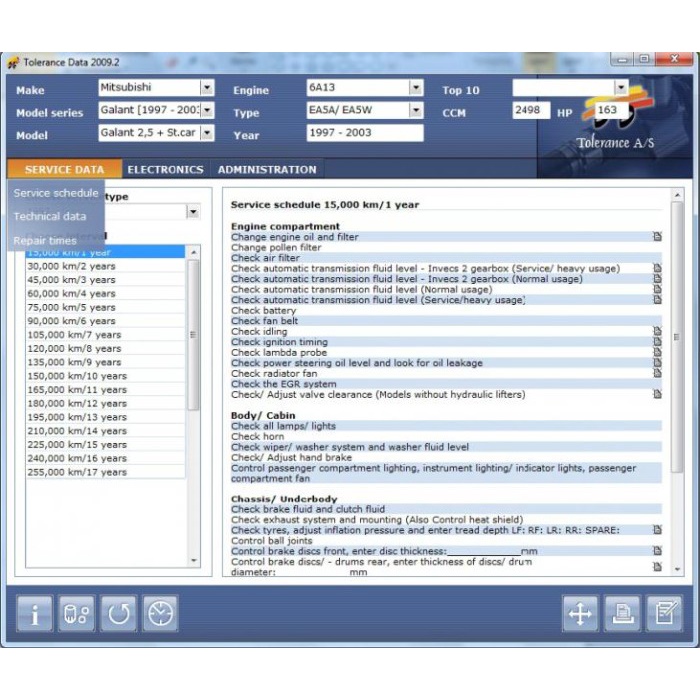The height and width of the screenshot is (700, 700).
Task: Expand the Model dropdown Galant 2,5 + St.car
Action: click(x=207, y=133)
